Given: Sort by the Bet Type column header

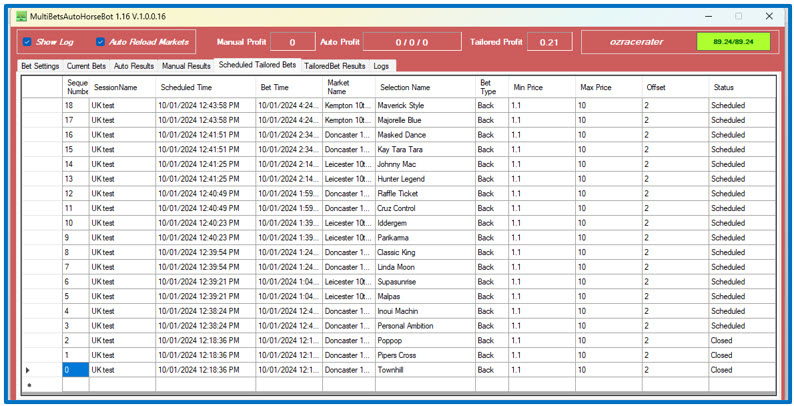Looking at the screenshot, I should [492, 87].
